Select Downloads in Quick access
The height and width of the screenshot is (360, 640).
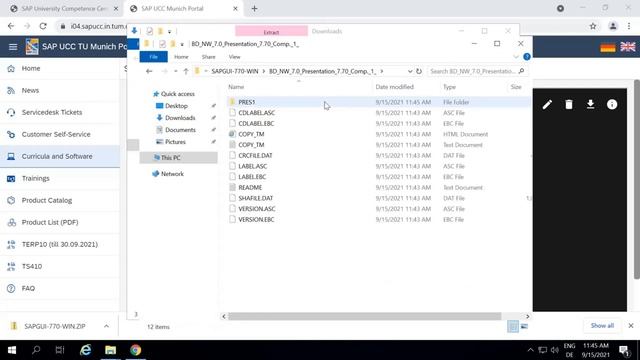[x=180, y=118]
